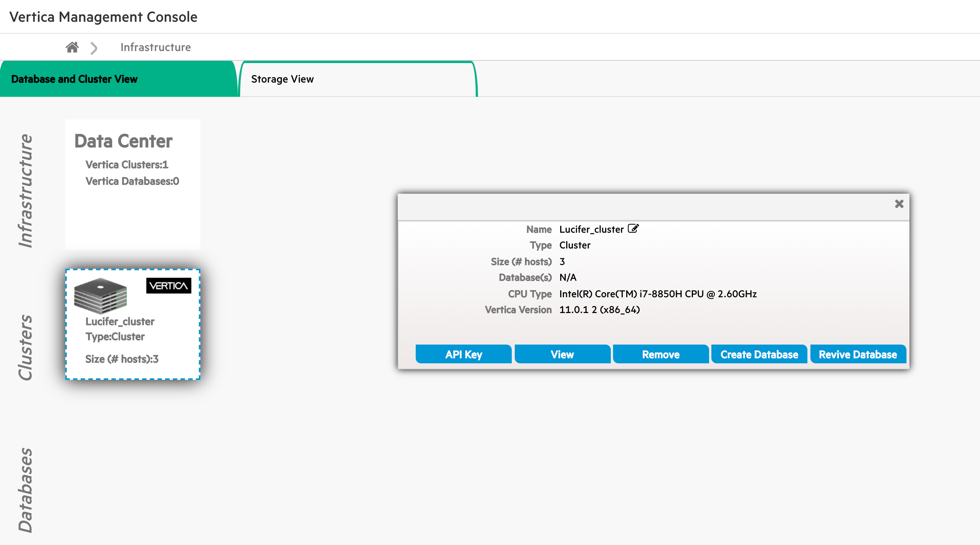Click the Vertica Management Console title
This screenshot has height=545, width=980.
coord(103,17)
